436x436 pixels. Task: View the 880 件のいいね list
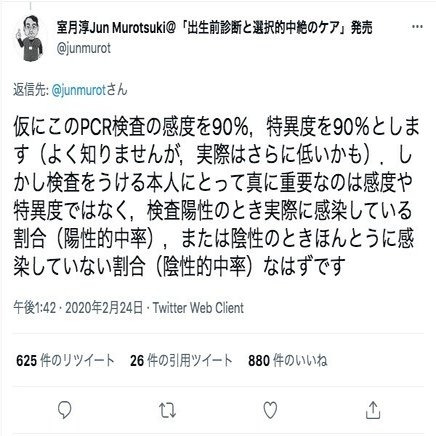coord(288,361)
